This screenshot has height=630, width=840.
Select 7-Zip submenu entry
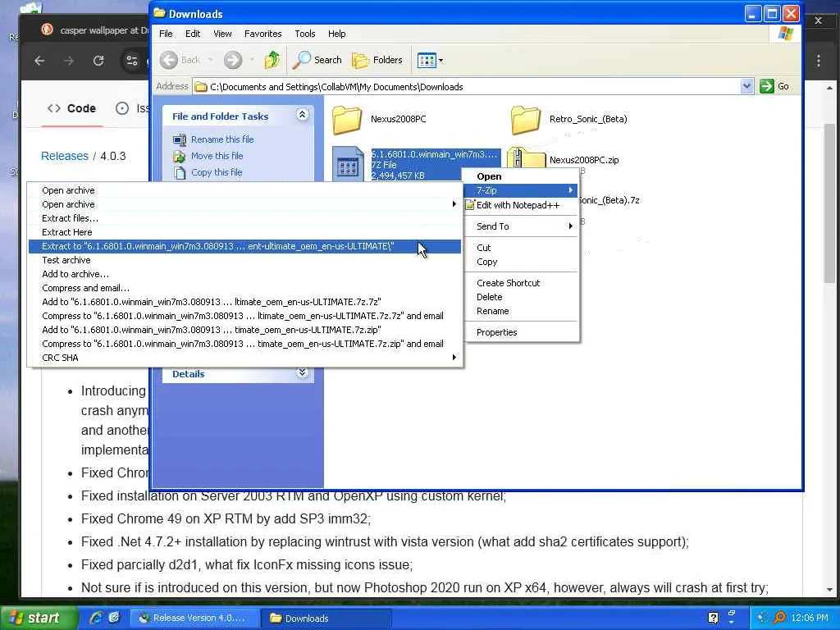[x=521, y=190]
